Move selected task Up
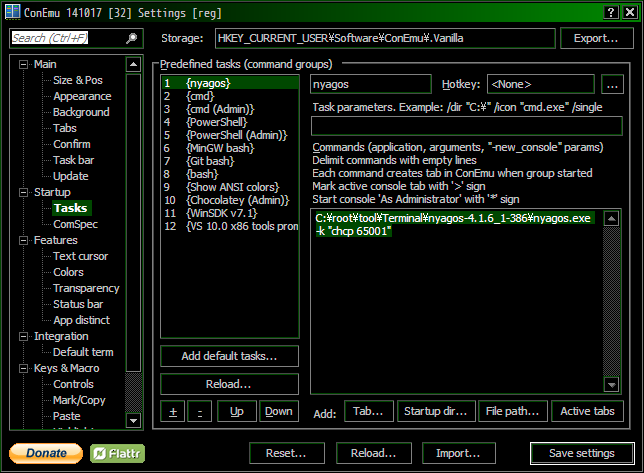The height and width of the screenshot is (473, 644). (x=237, y=411)
